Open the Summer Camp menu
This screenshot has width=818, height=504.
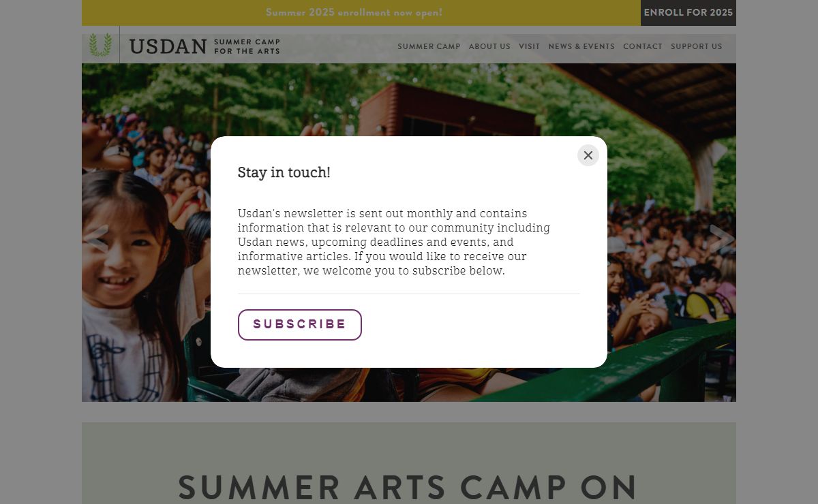tap(429, 46)
